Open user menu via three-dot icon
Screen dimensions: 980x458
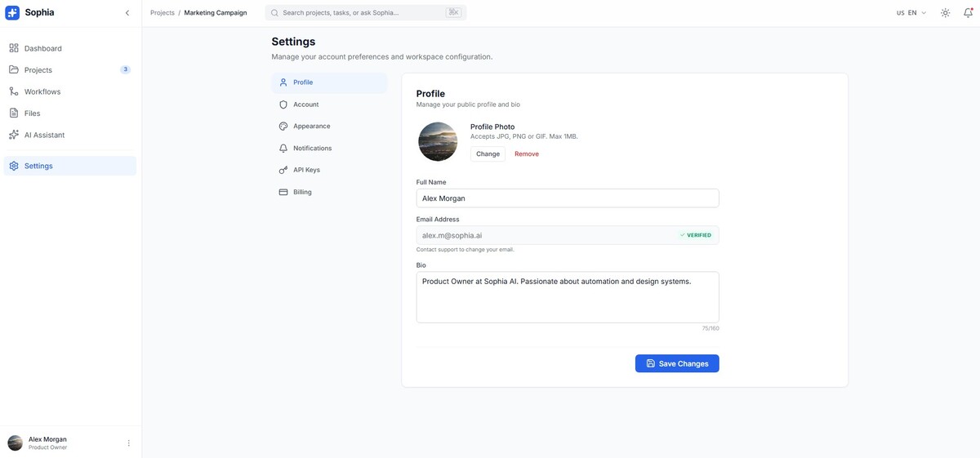pyautogui.click(x=128, y=443)
